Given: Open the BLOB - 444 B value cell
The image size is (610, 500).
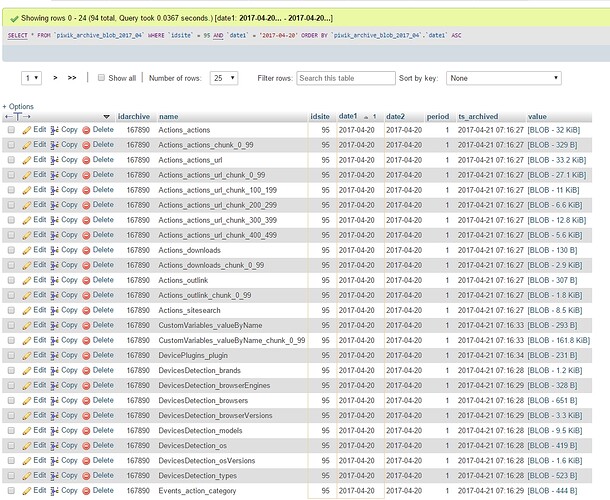Looking at the screenshot, I should [552, 491].
